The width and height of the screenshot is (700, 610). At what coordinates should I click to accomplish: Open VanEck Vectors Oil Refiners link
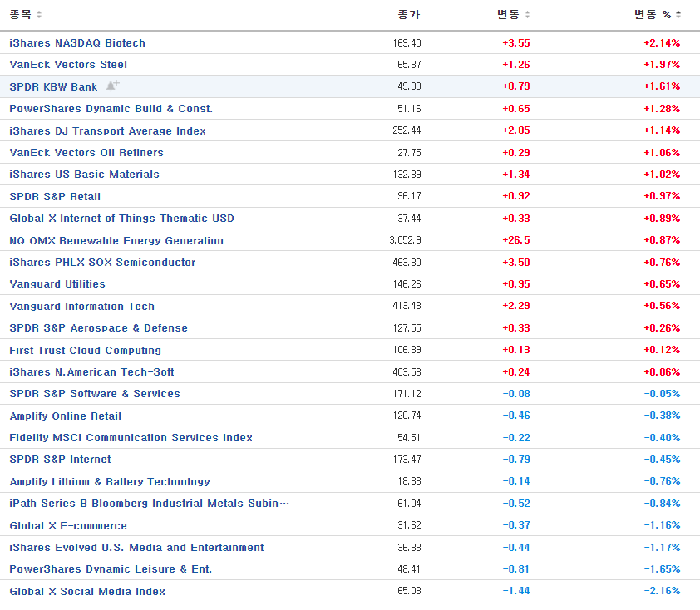click(86, 153)
